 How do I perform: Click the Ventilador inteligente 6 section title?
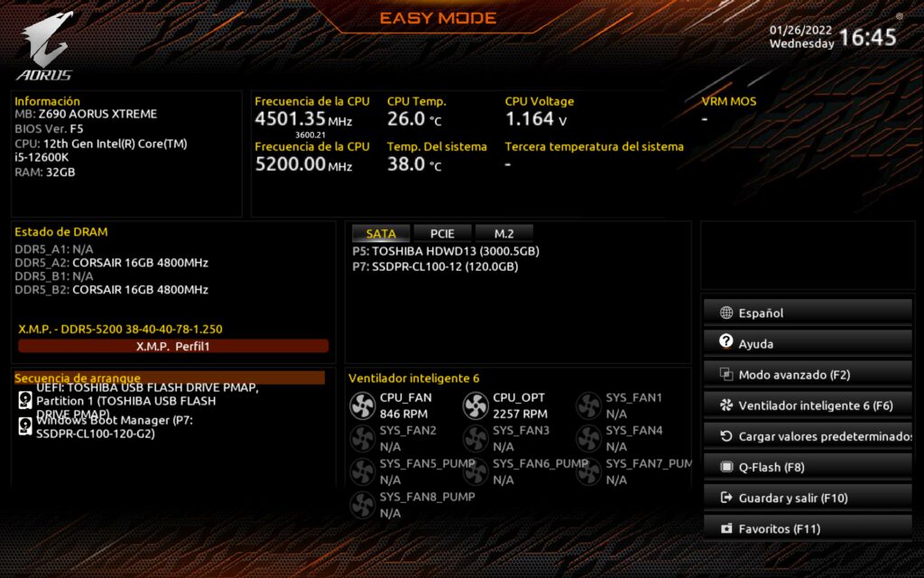pos(413,378)
